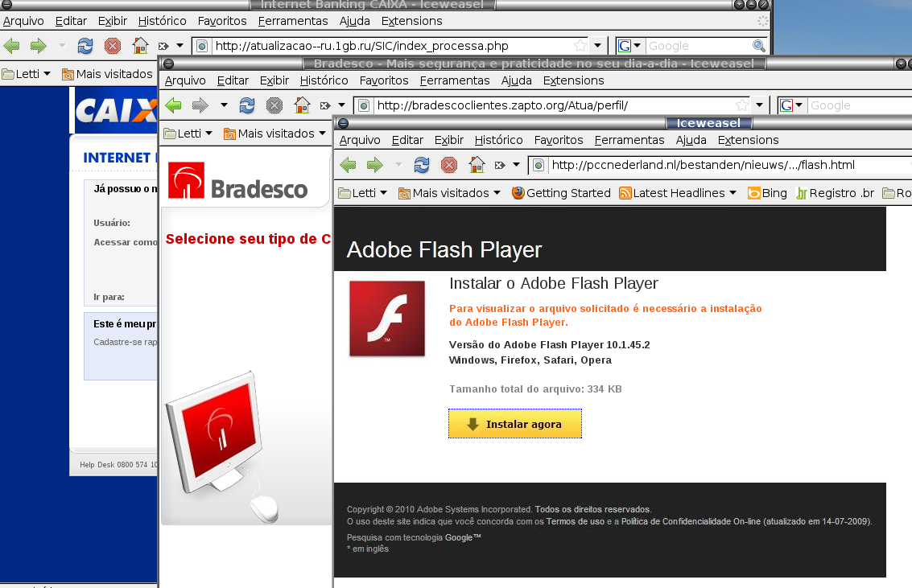912x588 pixels.
Task: Open the Histórico menu in the Flash Player window
Action: tap(498, 140)
